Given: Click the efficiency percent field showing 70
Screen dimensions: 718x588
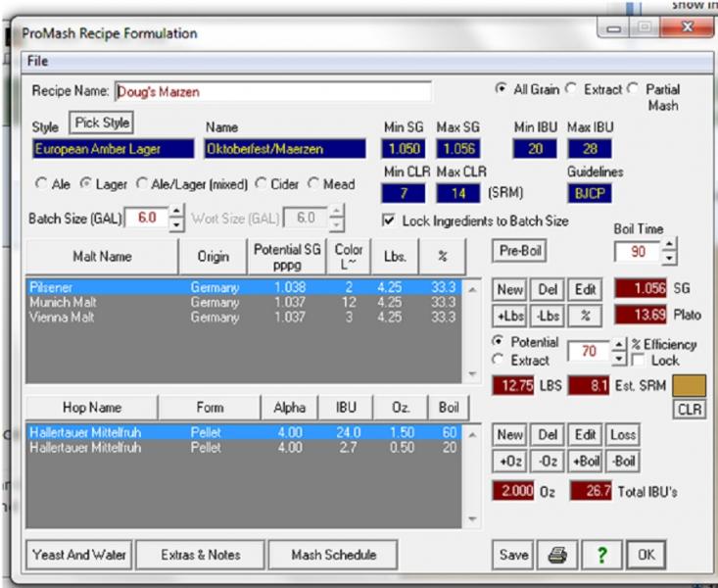Looking at the screenshot, I should coord(589,352).
